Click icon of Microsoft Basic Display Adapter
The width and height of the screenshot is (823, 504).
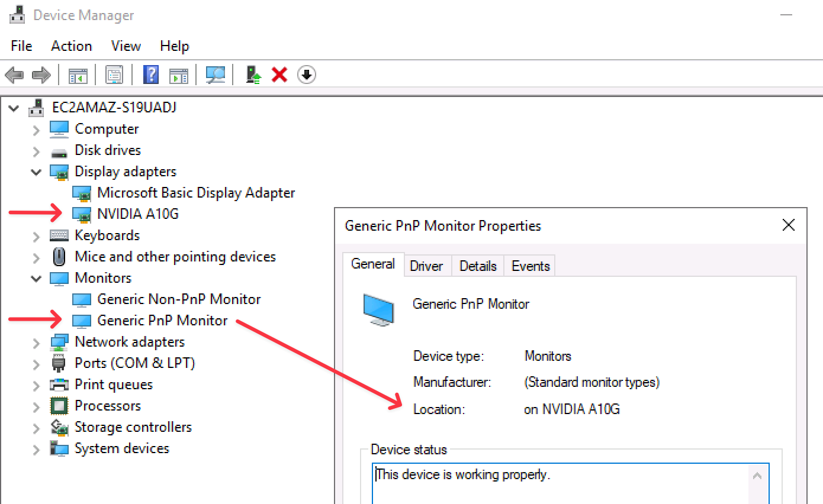82,193
